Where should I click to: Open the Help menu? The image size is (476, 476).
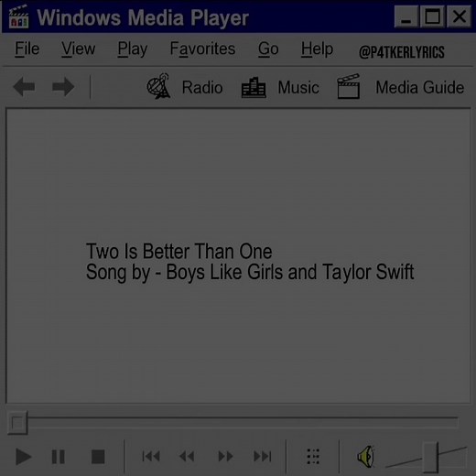(317, 49)
